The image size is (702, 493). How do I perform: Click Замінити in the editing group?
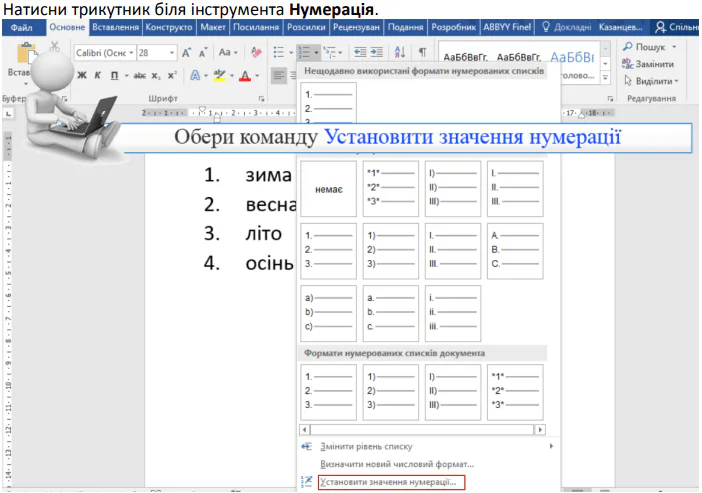click(x=654, y=64)
